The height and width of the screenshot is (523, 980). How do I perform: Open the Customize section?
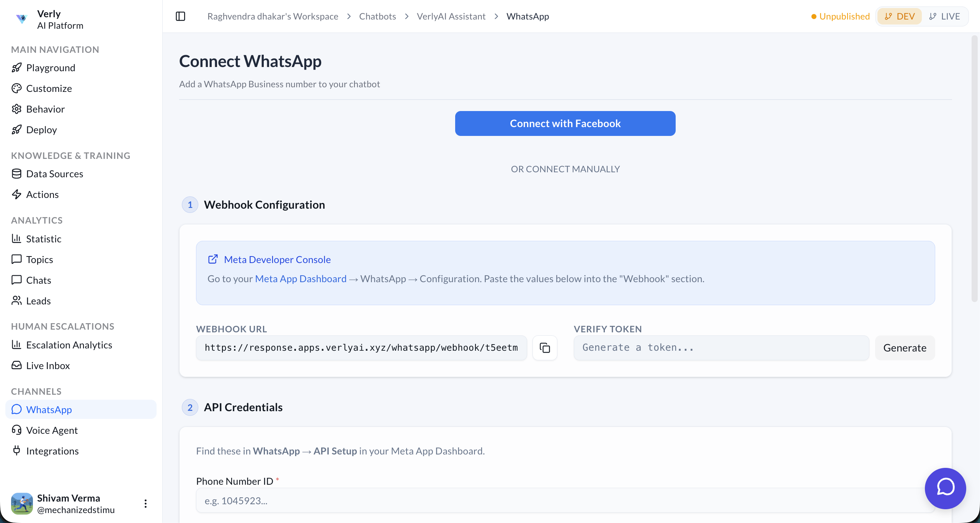[x=49, y=88]
